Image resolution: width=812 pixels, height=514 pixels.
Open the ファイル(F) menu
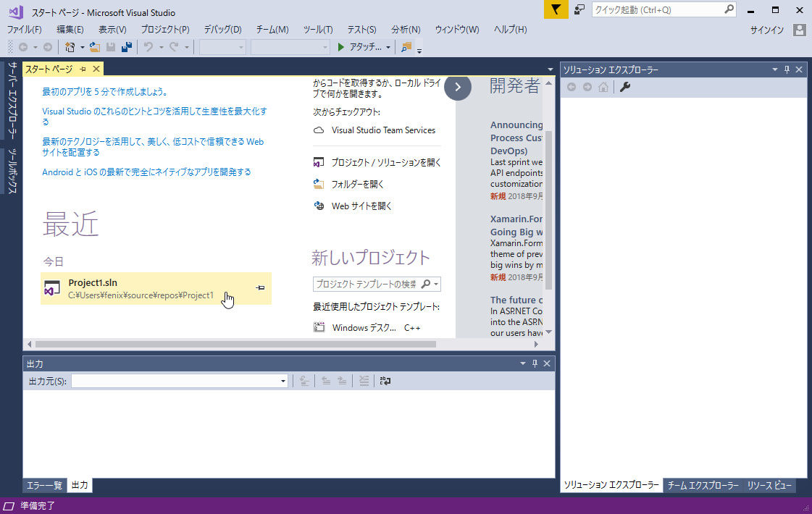tap(24, 30)
